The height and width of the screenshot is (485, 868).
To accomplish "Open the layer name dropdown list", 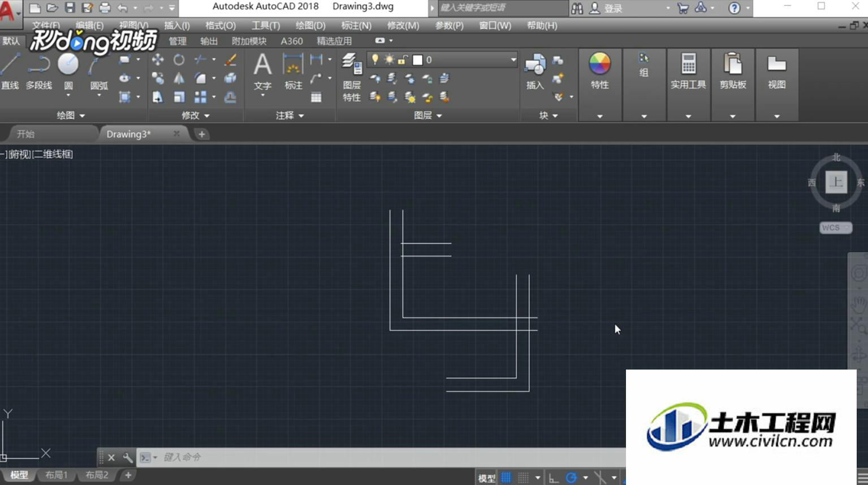I will pyautogui.click(x=513, y=59).
